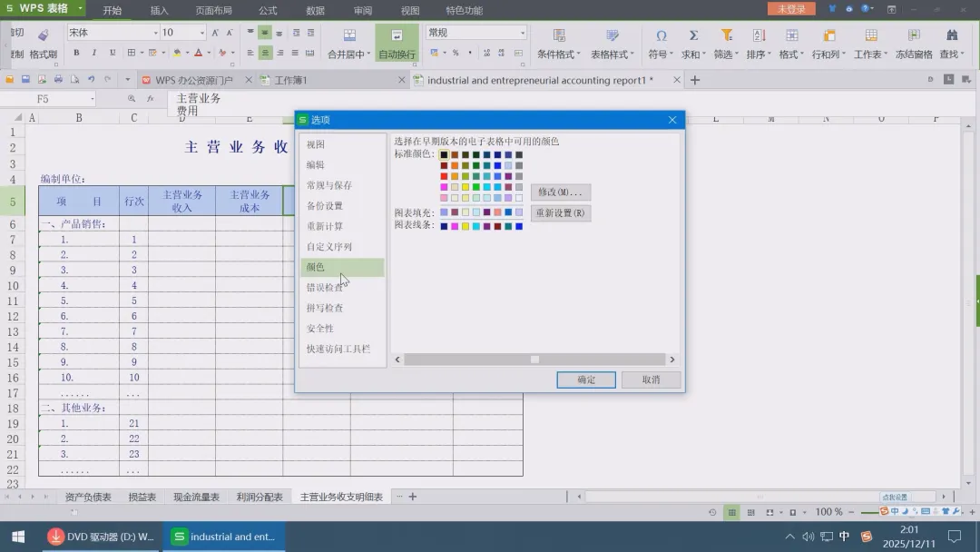
Task: Click the font color A icon
Action: [198, 54]
